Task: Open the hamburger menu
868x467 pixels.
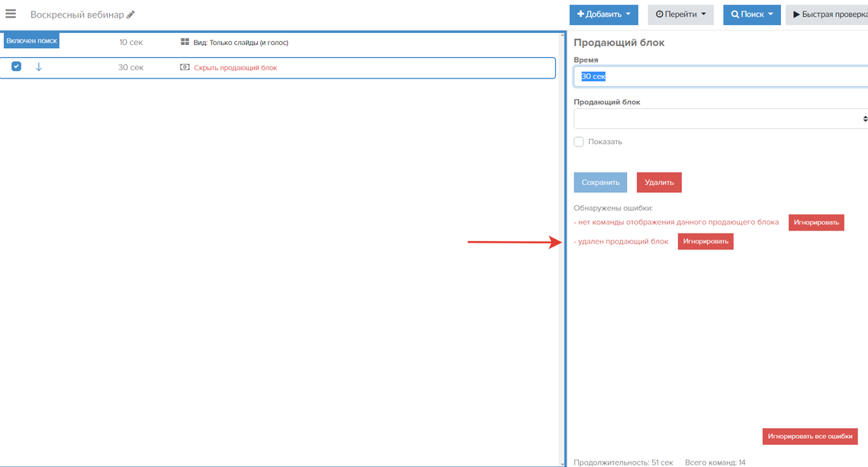Action: [x=11, y=14]
